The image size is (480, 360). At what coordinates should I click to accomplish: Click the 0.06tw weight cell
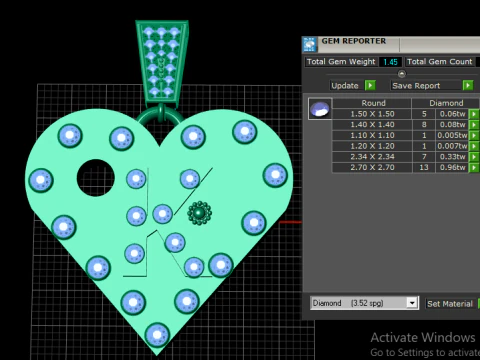tap(452, 114)
